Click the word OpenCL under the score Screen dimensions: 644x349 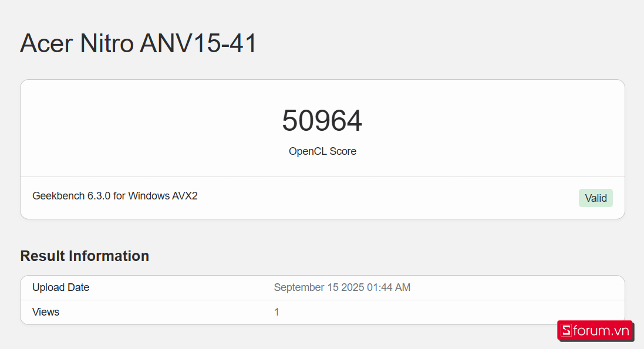pos(308,151)
